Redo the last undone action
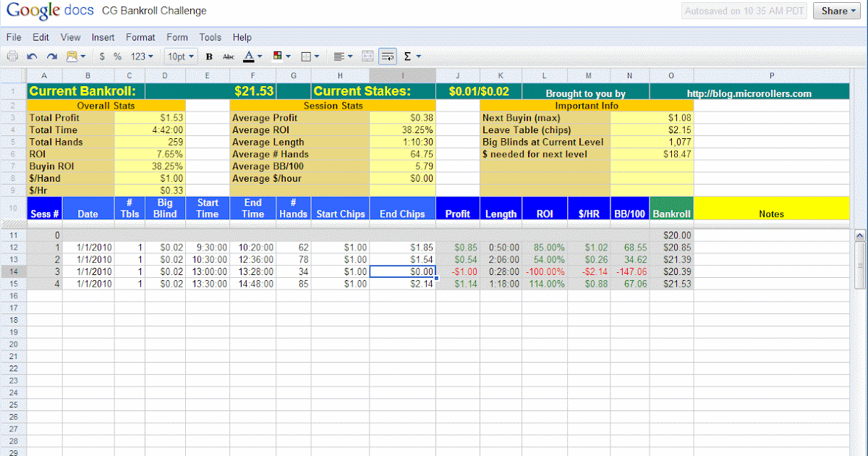Screen dimensions: 868x456 click(51, 56)
